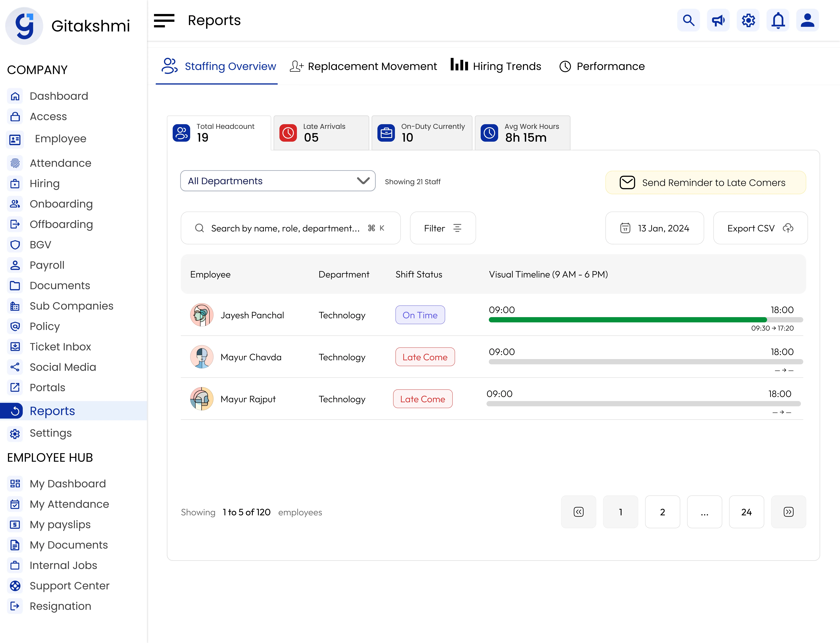Click Jayesh Panchal's avatar
840x643 pixels.
pyautogui.click(x=202, y=315)
